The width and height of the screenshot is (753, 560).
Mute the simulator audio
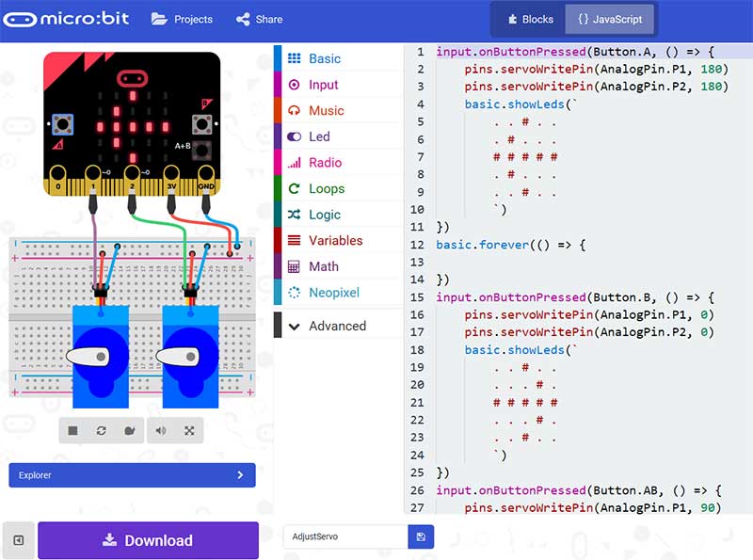[161, 430]
